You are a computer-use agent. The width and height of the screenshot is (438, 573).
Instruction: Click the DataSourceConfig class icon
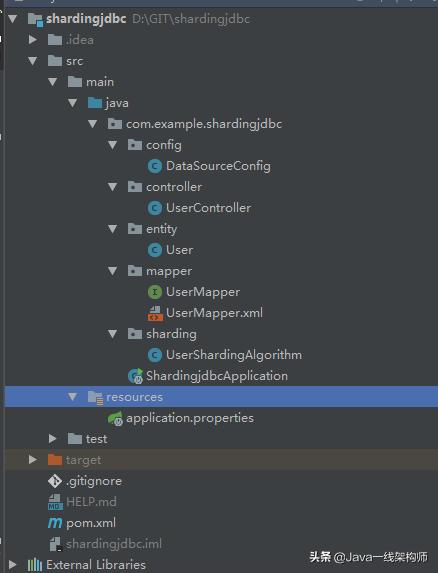[155, 166]
